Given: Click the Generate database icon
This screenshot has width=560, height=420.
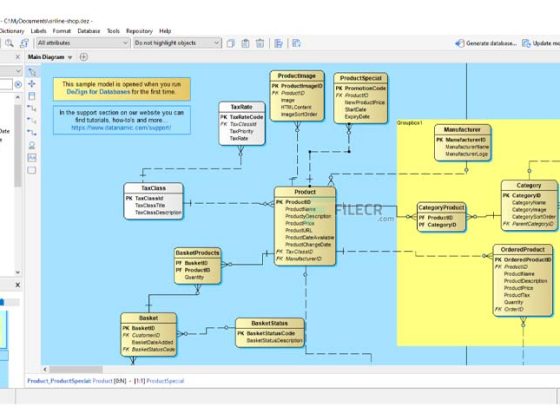Looking at the screenshot, I should click(x=460, y=43).
